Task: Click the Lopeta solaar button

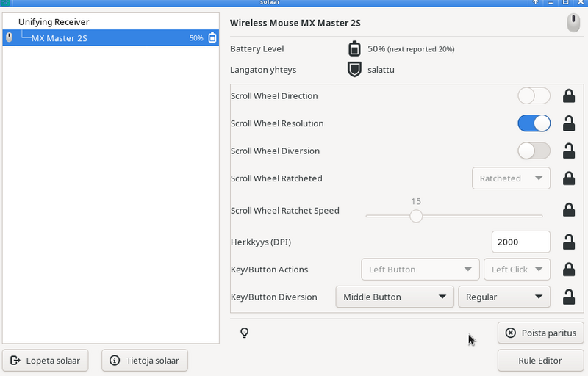Action: pos(46,361)
